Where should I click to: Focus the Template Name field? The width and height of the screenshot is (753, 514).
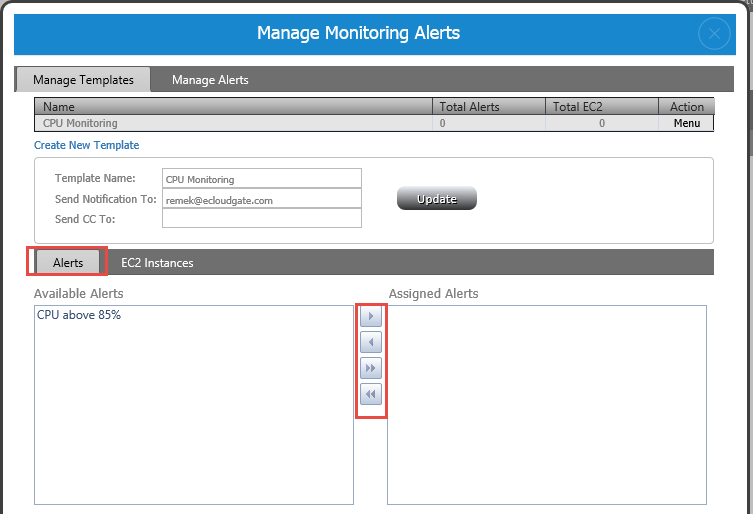click(x=262, y=178)
